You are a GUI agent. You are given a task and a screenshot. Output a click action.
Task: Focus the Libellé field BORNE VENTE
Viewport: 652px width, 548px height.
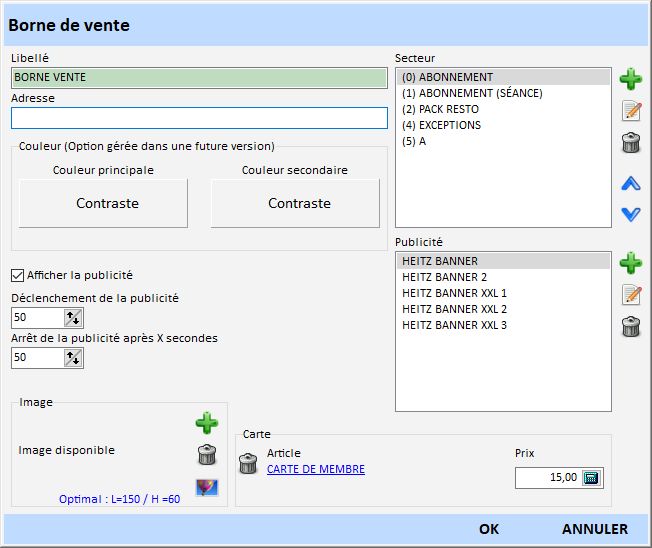tap(199, 78)
